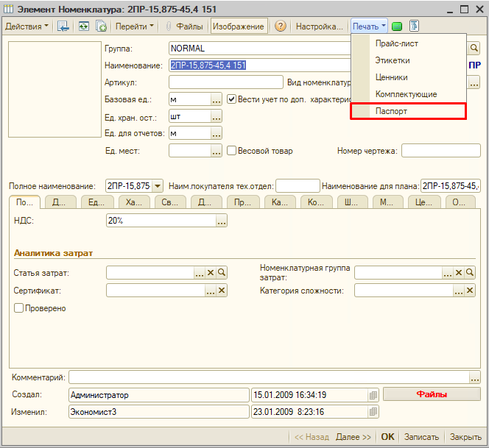This screenshot has height=448, width=489.
Task: Select Прайс-лист from print menu
Action: (x=409, y=43)
